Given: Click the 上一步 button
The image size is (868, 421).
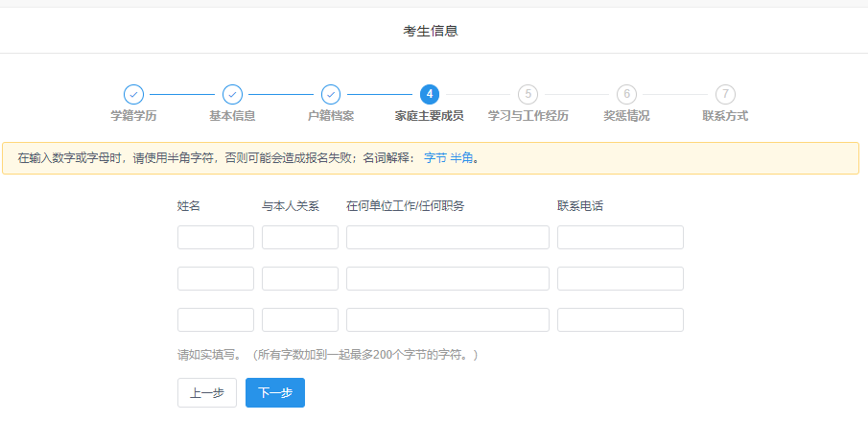Looking at the screenshot, I should 207,393.
